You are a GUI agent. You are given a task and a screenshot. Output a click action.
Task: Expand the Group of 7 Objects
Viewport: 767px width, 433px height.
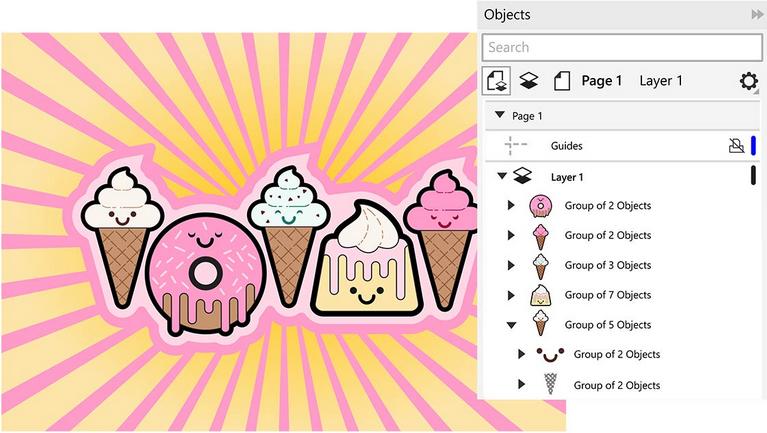point(511,295)
